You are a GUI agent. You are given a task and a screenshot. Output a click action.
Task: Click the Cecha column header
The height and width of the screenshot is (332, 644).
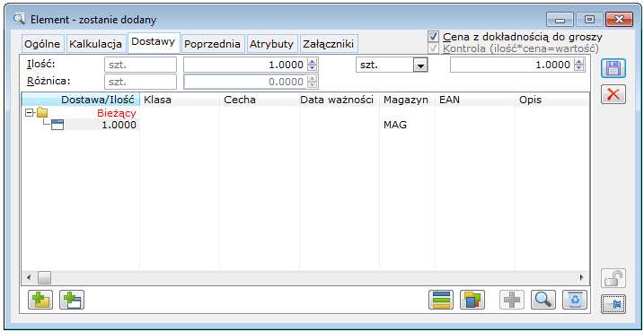pos(260,100)
